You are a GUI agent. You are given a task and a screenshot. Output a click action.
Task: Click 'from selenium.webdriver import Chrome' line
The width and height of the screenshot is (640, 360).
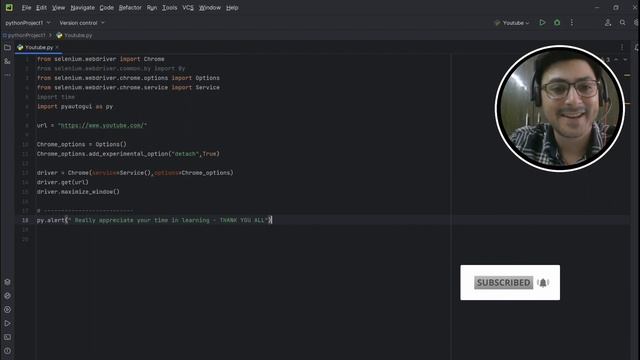[100, 59]
